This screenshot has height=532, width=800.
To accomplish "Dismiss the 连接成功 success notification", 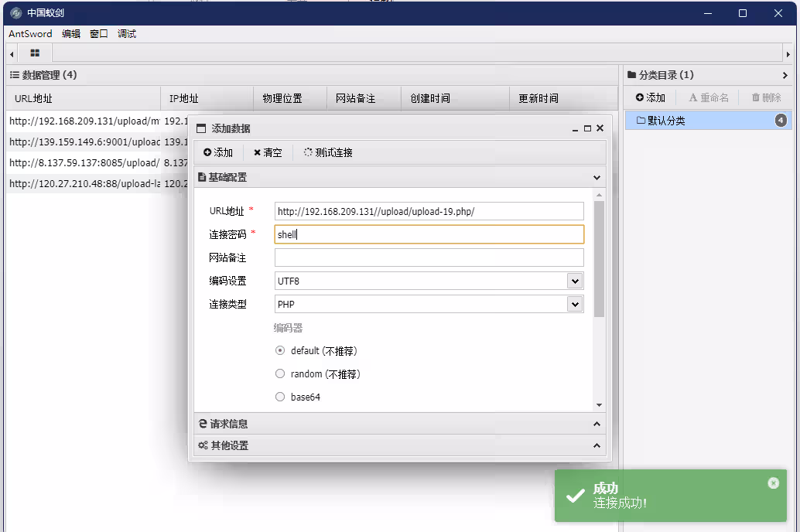I will [773, 483].
